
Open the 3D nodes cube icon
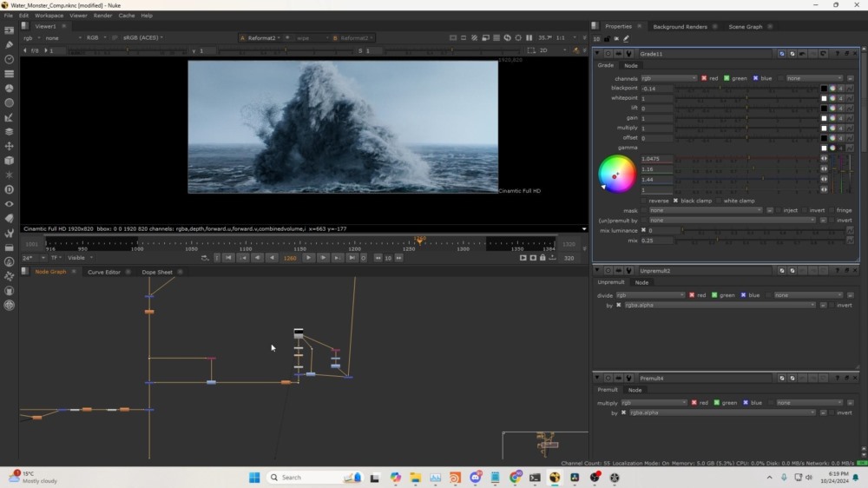9,161
